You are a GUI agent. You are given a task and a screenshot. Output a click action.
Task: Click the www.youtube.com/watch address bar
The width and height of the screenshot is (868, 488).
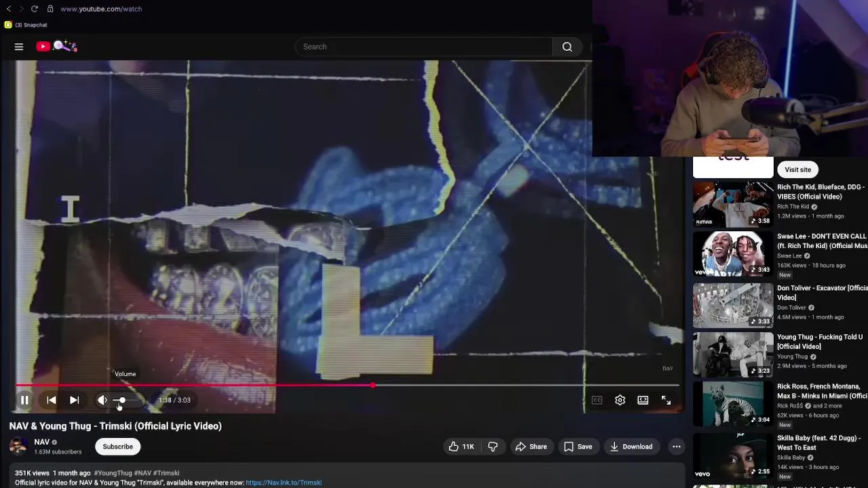pyautogui.click(x=101, y=9)
